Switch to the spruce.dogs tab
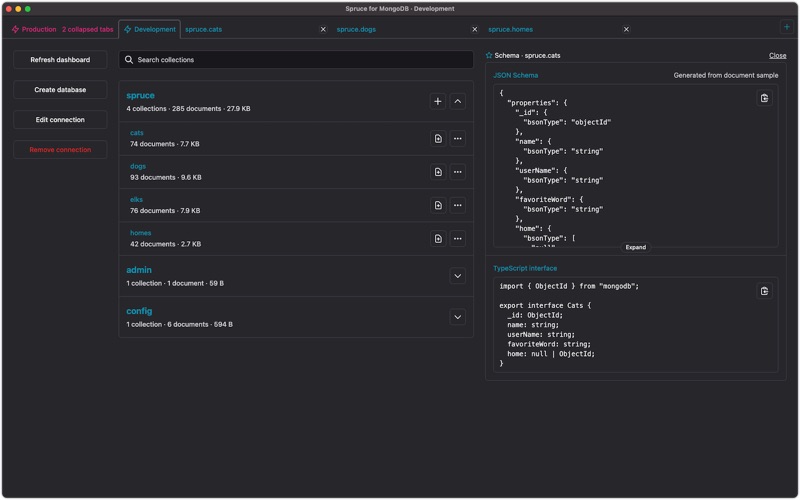800x500 pixels. (356, 29)
